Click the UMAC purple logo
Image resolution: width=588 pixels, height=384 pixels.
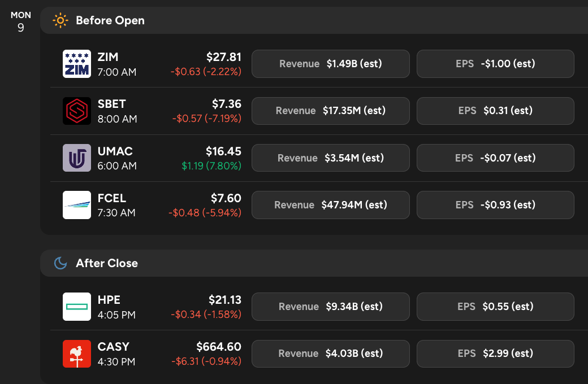(x=76, y=158)
